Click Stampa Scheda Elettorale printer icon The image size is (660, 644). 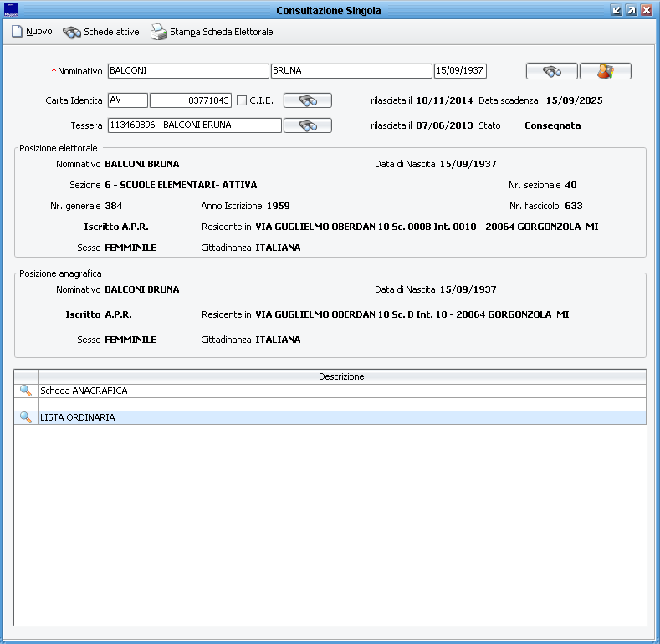[x=159, y=32]
